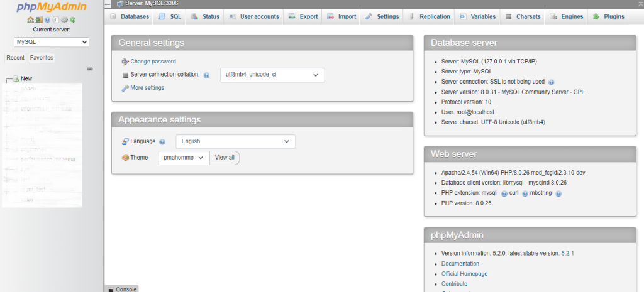Screen dimensions: 644x292
Task: Switch to the Databases tab
Action: [130, 16]
